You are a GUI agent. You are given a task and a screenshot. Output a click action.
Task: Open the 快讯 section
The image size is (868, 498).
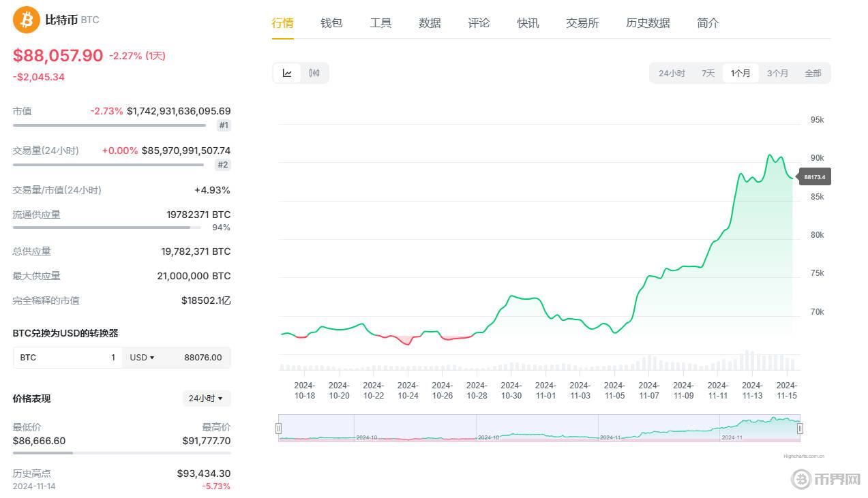(528, 22)
